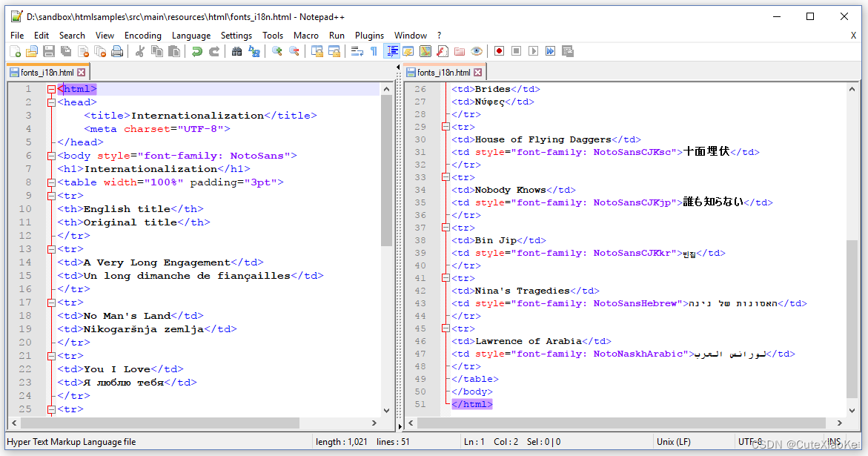Start macro recording with red dot icon
Screen dimensions: 868x456
tap(499, 51)
